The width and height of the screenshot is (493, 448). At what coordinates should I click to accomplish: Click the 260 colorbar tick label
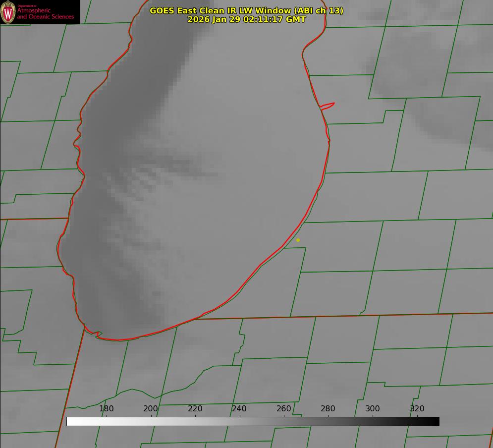pos(284,409)
